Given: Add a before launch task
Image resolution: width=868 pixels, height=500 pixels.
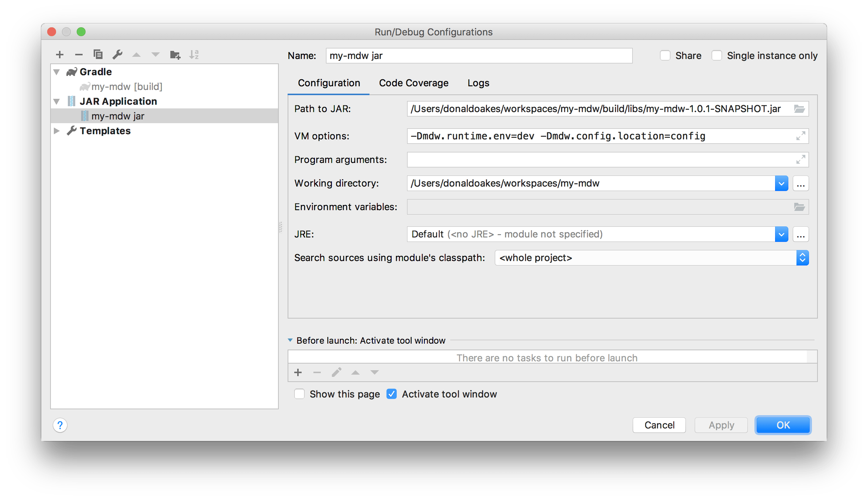Looking at the screenshot, I should point(298,372).
